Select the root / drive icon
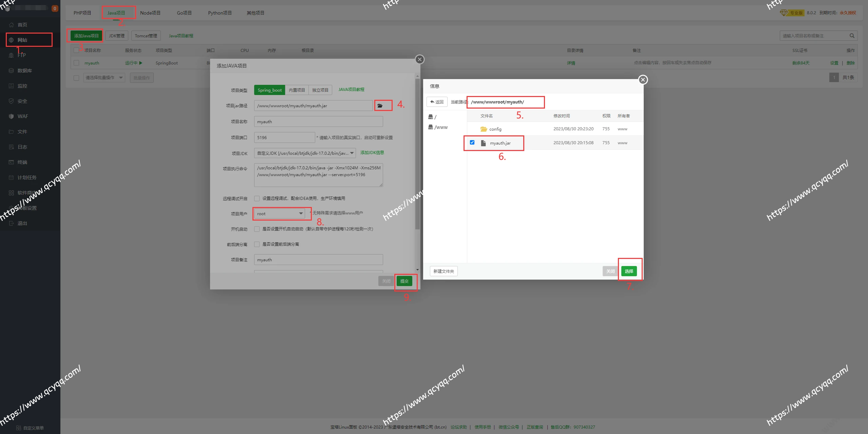Screen dimensions: 868x434 [x=431, y=117]
